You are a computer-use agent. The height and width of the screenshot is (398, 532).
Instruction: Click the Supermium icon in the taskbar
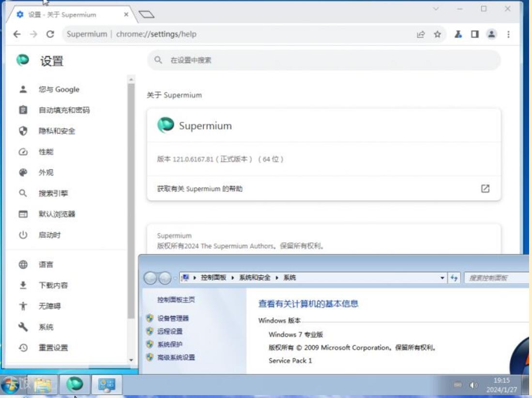[x=75, y=385]
